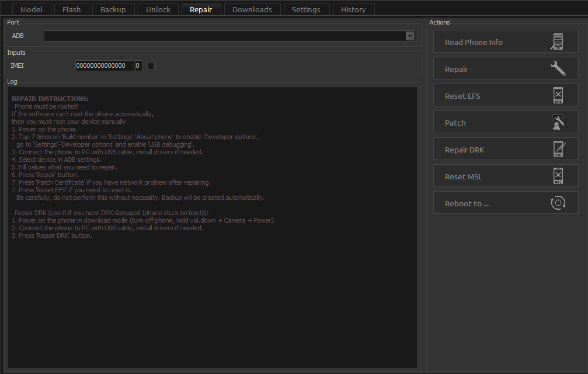Click the wrench icon on Repair
The width and height of the screenshot is (588, 374).
coord(558,69)
